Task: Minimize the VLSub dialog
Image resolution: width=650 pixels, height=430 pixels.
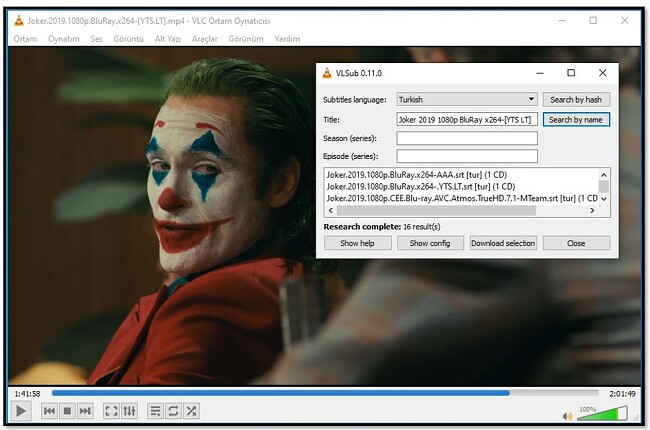Action: pos(540,73)
